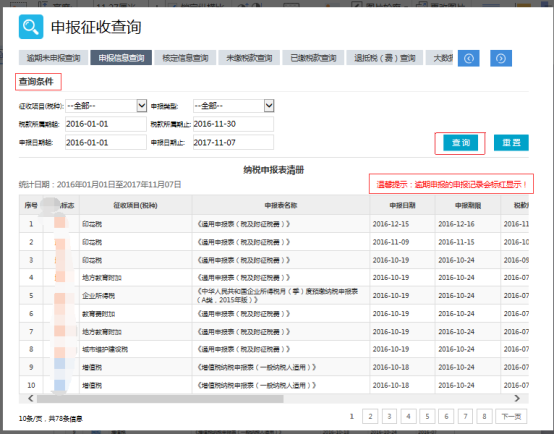
Task: Click the 重置 button
Action: [511, 143]
